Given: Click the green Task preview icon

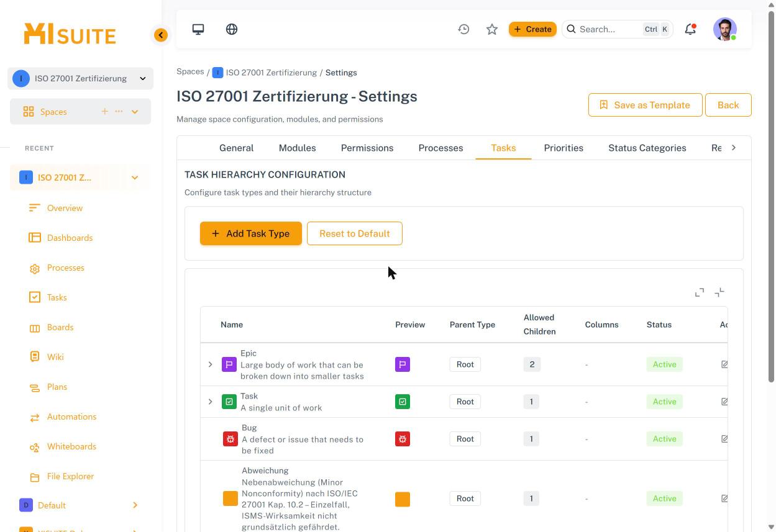Looking at the screenshot, I should [x=403, y=402].
